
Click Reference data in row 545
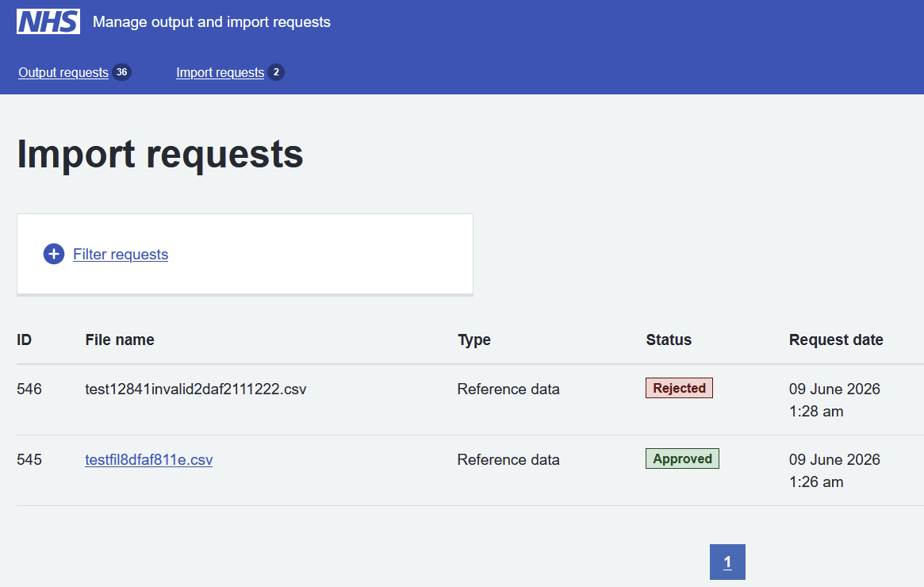tap(508, 460)
